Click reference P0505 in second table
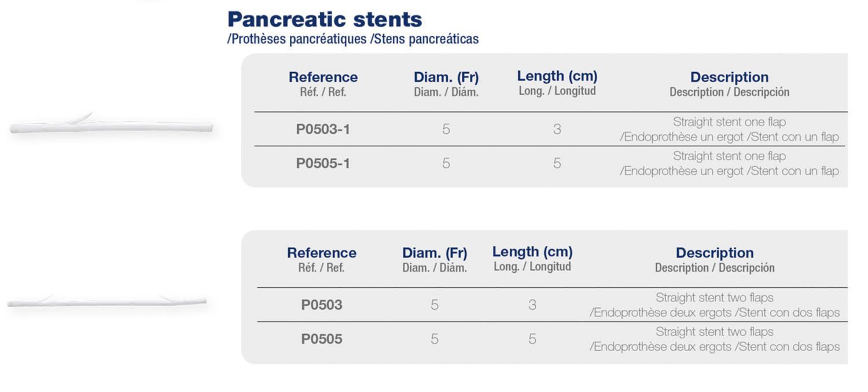Screen dimensions: 868x392 click(322, 339)
